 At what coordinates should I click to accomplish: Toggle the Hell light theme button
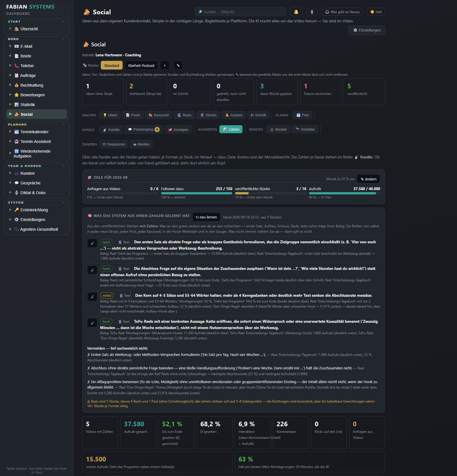coord(376,12)
